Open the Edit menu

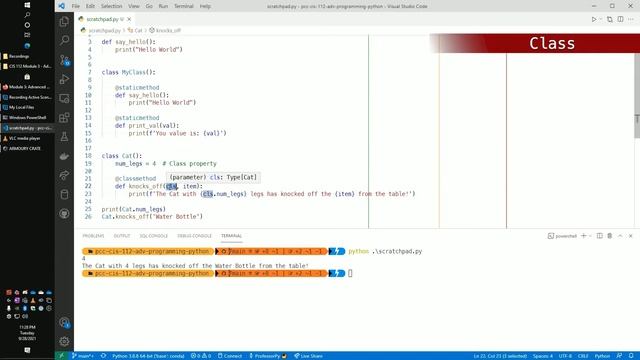coord(90,6)
